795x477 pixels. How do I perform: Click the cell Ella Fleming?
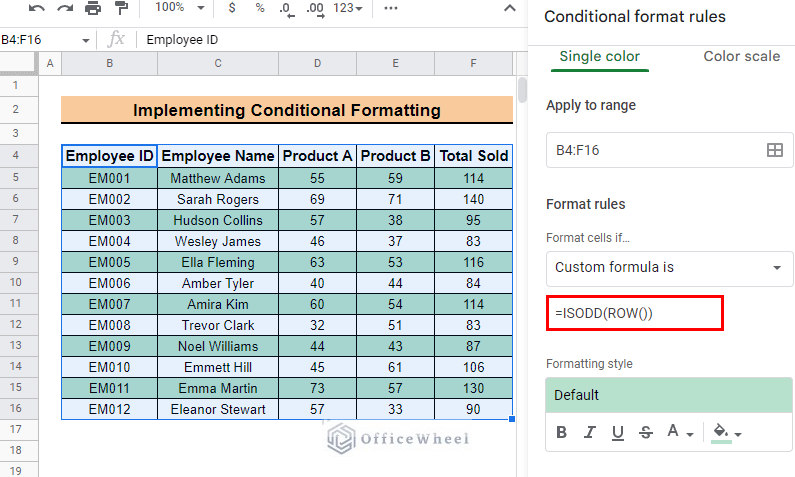pos(218,262)
